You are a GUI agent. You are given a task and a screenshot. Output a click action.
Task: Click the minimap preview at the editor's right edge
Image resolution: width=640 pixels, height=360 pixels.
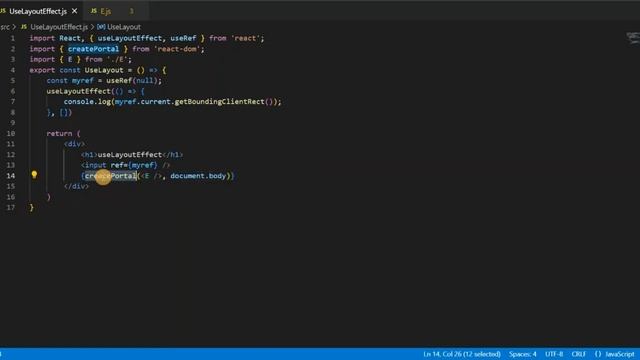tap(633, 38)
